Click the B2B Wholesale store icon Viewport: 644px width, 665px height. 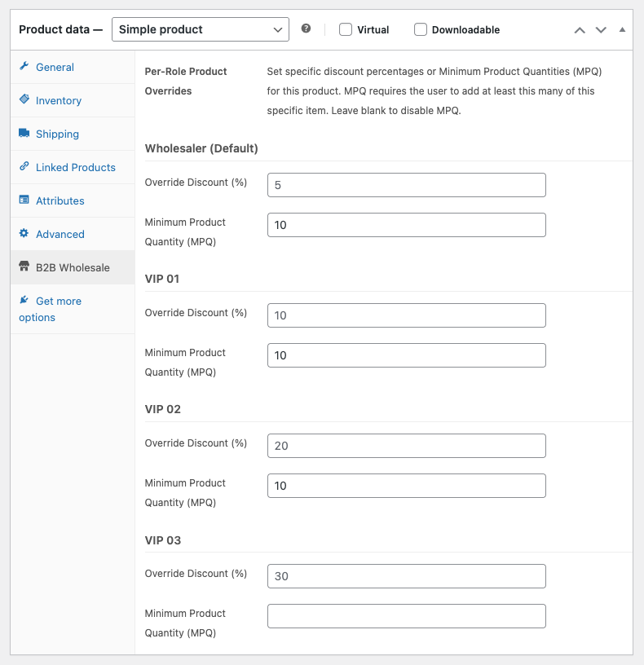click(x=24, y=267)
